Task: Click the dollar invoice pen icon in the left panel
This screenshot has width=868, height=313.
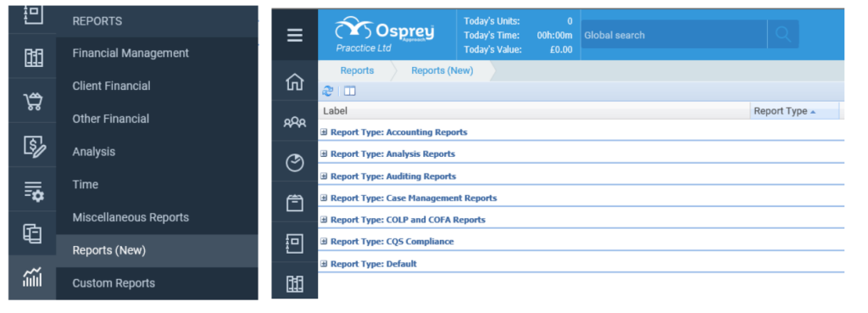Action: click(34, 146)
